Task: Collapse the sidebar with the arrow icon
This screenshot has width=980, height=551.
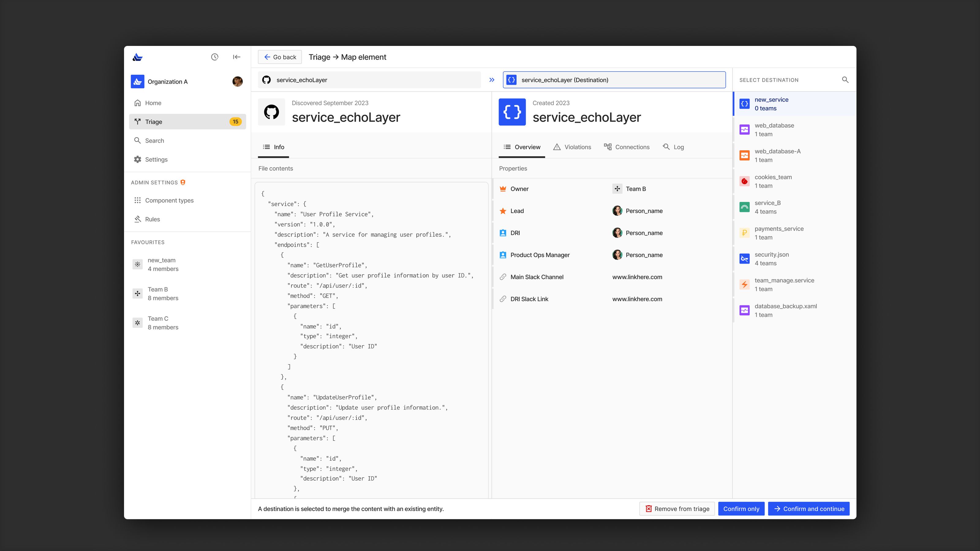Action: click(x=236, y=57)
